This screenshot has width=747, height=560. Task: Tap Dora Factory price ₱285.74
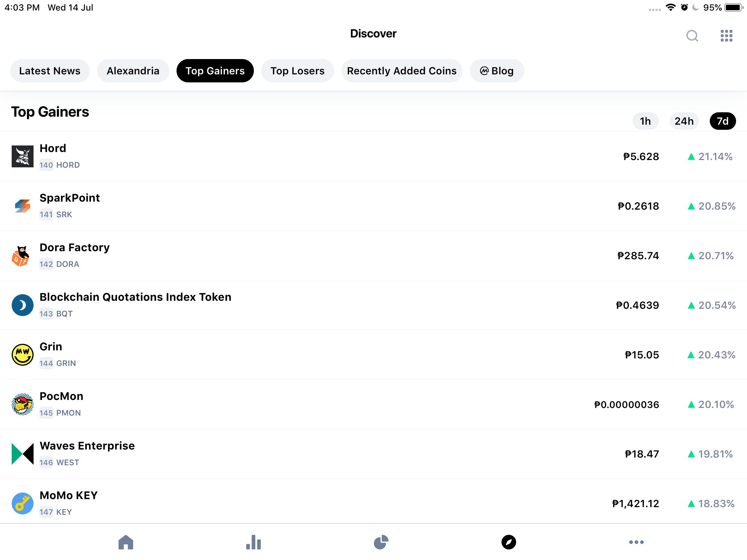point(638,256)
